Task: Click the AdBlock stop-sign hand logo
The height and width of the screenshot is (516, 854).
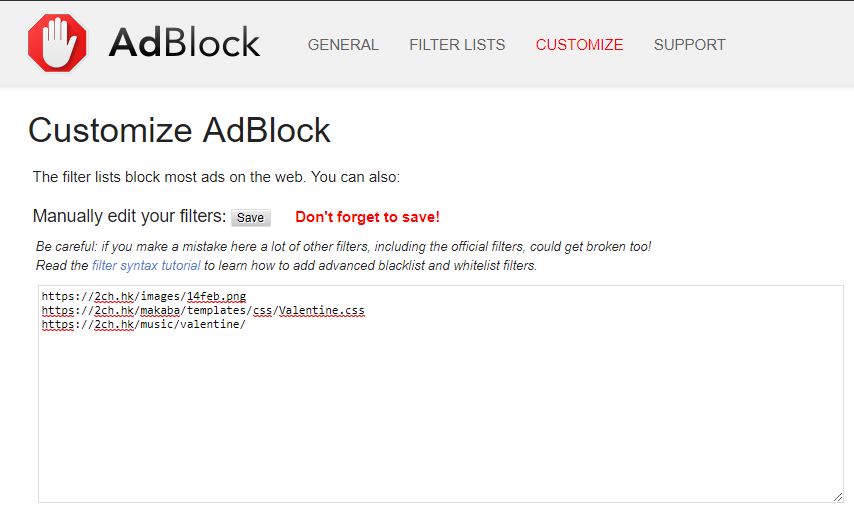Action: [x=57, y=44]
